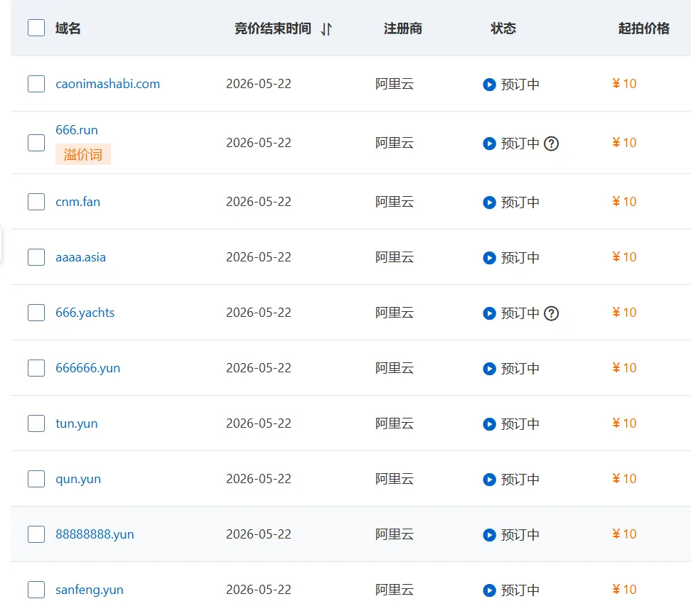Click the blue status icon for aaaa.asia
Image resolution: width=691 pixels, height=616 pixels.
coord(490,258)
